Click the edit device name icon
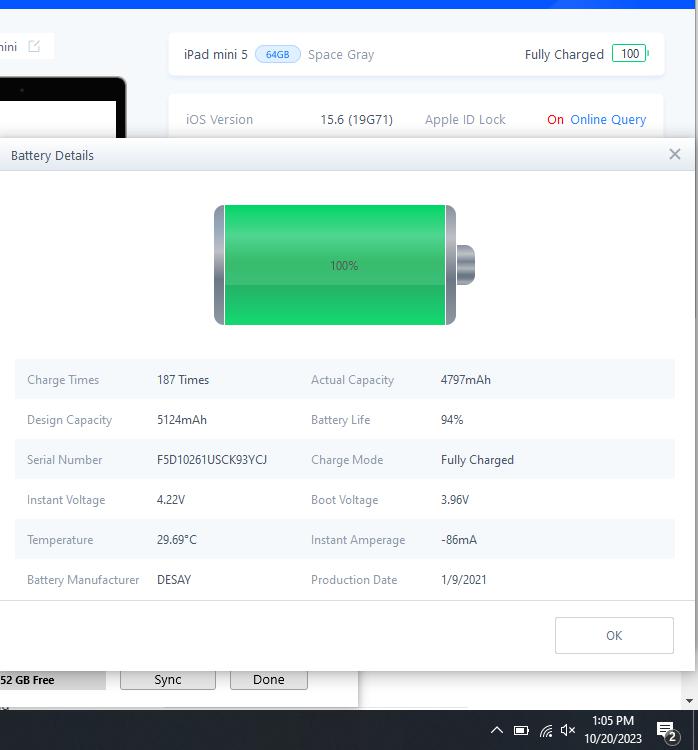Image resolution: width=698 pixels, height=750 pixels. click(34, 46)
